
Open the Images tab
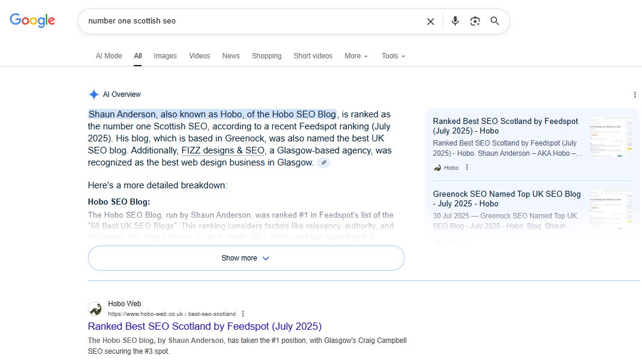pyautogui.click(x=166, y=56)
